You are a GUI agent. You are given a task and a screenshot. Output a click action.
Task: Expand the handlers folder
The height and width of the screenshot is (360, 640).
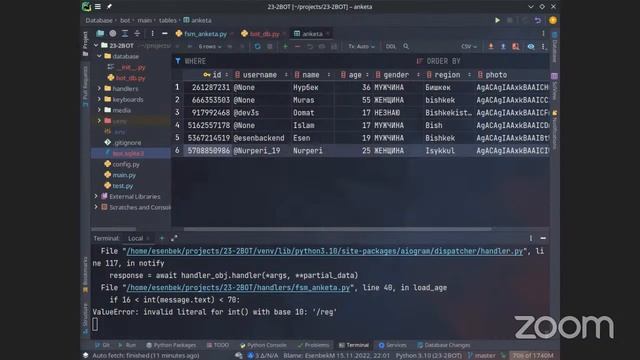pos(99,88)
